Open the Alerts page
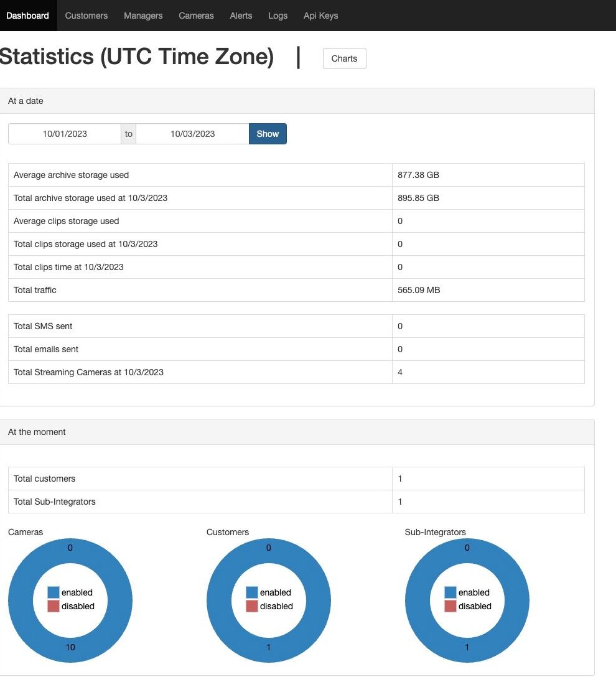Viewport: 616px width, 687px height. [x=241, y=16]
